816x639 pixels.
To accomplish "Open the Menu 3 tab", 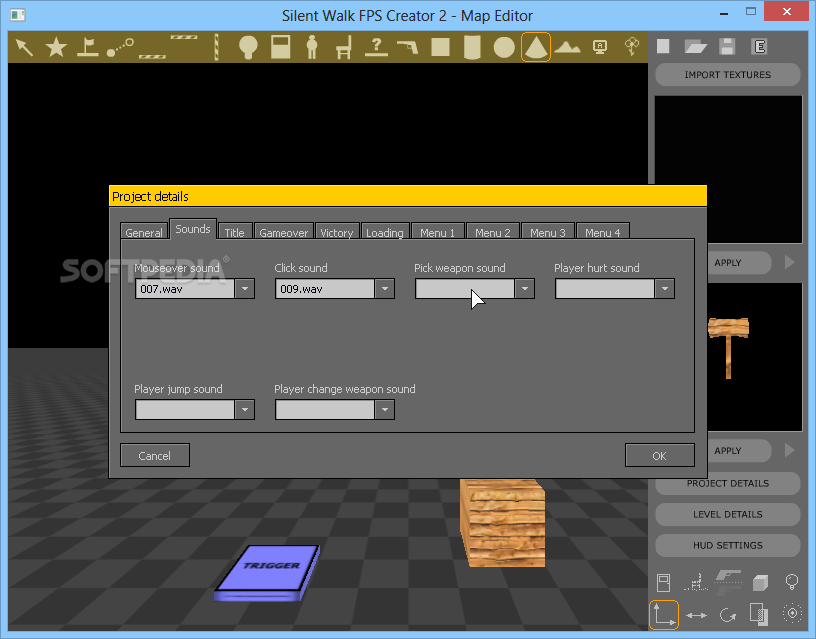I will tap(548, 232).
